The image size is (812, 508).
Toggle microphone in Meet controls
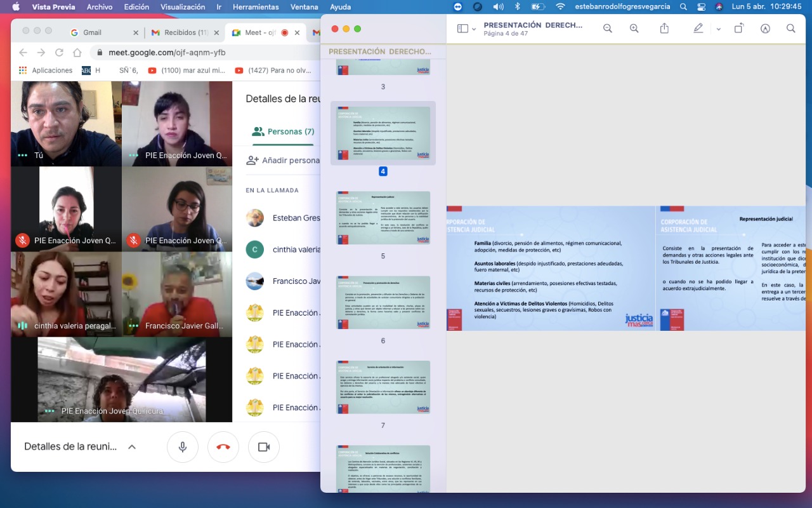click(183, 447)
